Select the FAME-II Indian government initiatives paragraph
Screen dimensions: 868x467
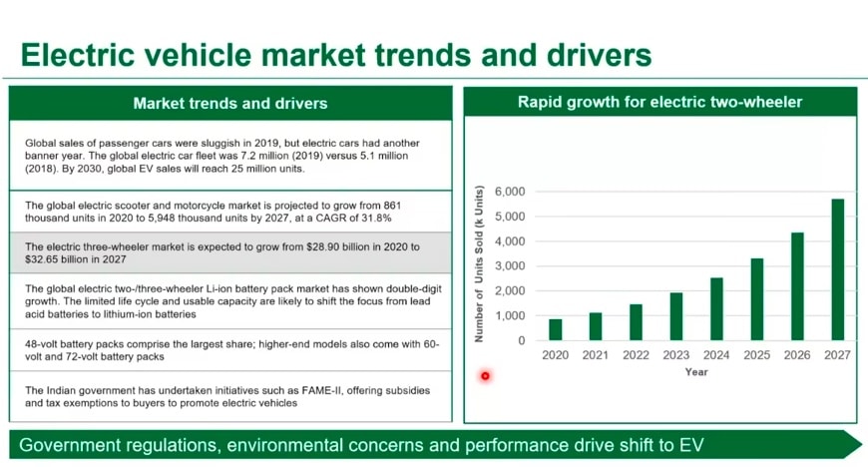[x=230, y=397]
